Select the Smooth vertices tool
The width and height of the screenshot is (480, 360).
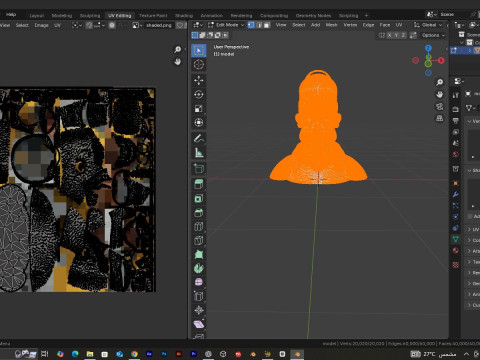tap(199, 282)
